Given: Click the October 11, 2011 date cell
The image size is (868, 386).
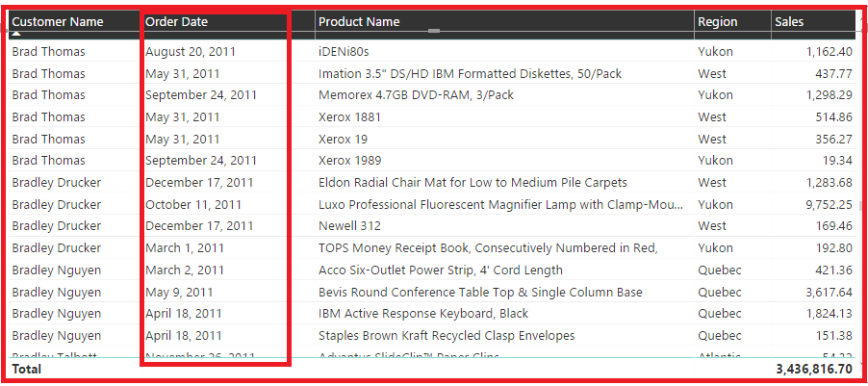Looking at the screenshot, I should pyautogui.click(x=193, y=204).
